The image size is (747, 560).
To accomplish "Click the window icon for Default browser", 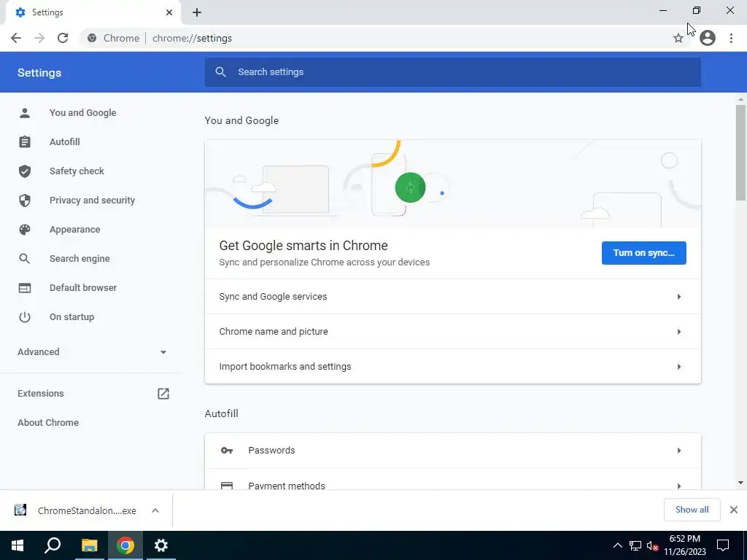I will point(25,288).
